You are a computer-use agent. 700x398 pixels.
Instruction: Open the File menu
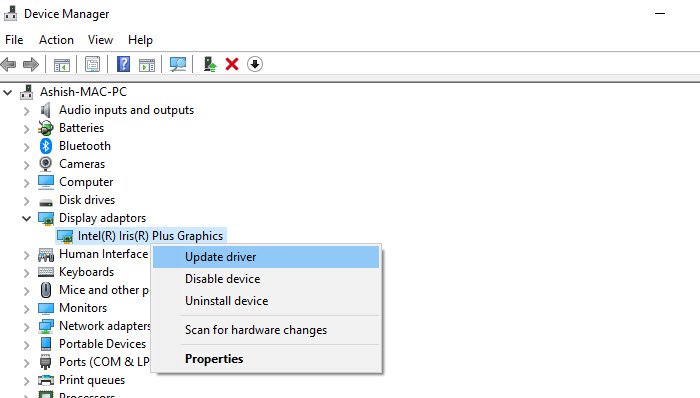pos(14,40)
